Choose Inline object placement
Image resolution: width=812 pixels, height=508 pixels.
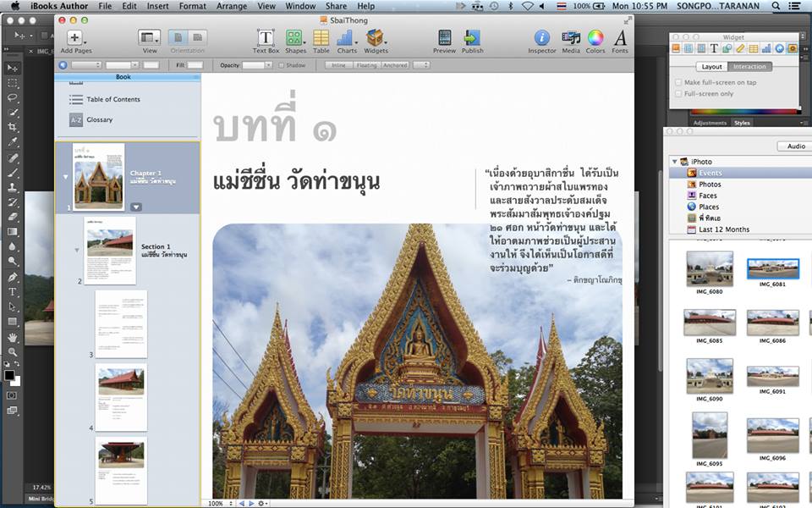[x=338, y=65]
